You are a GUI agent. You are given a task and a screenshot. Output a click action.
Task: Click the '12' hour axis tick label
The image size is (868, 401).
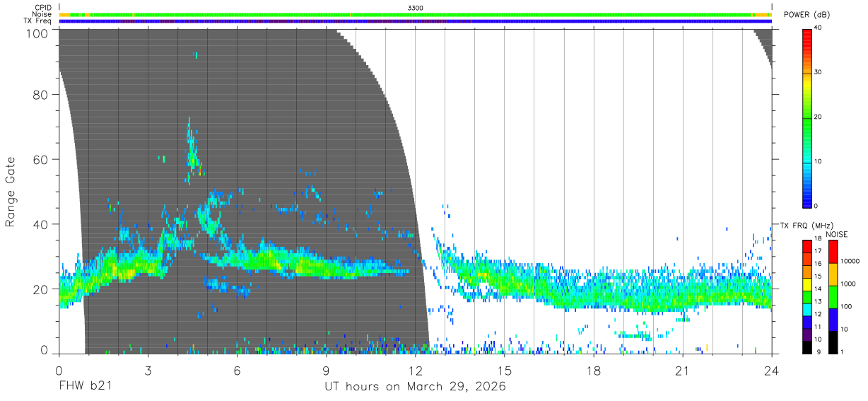415,371
